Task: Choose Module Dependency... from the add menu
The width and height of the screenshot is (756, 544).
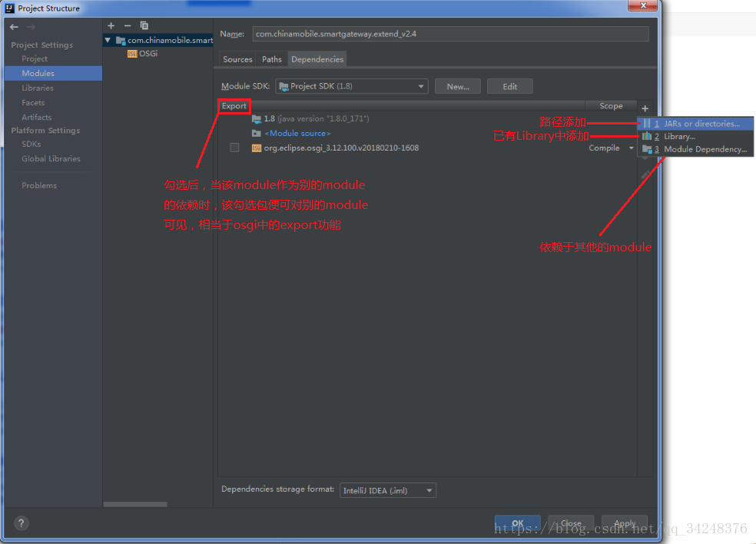Action: (695, 150)
